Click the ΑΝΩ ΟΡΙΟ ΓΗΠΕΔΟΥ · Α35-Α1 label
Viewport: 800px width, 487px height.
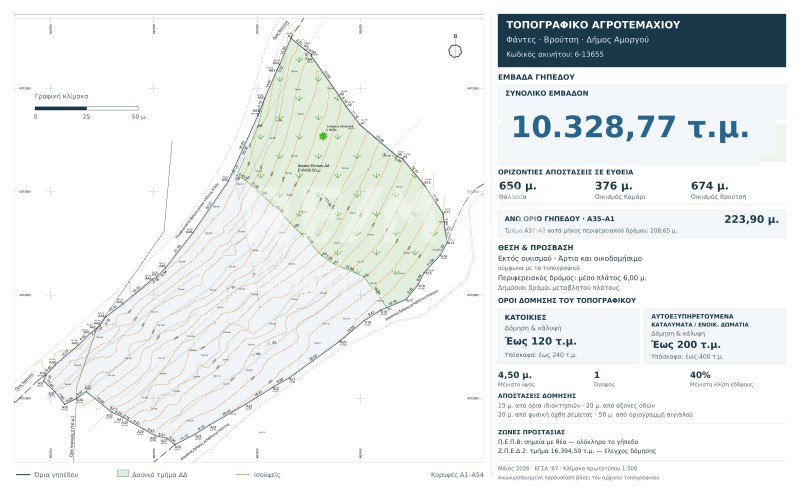click(559, 219)
